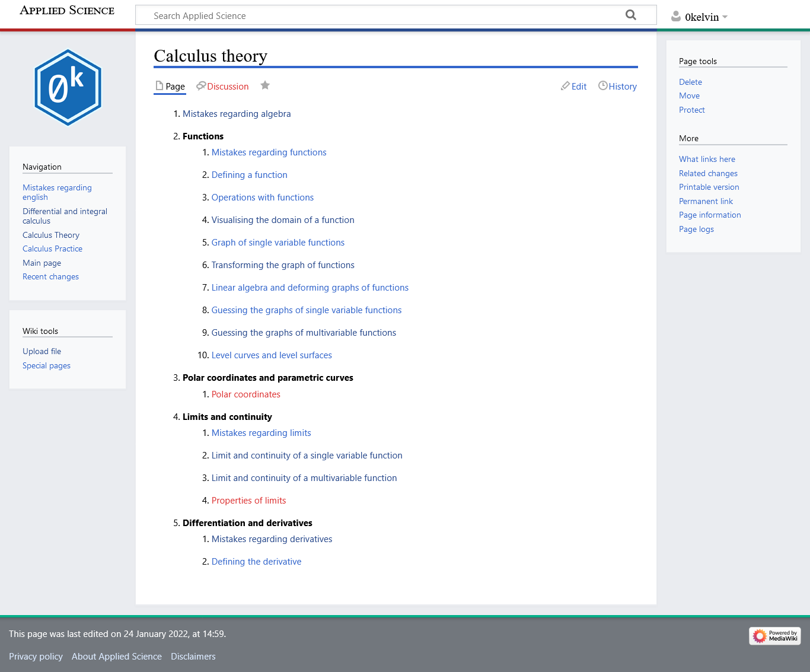Screen dimensions: 810x672
Task: Open Mistakes regarding limits link
Action: tap(261, 433)
